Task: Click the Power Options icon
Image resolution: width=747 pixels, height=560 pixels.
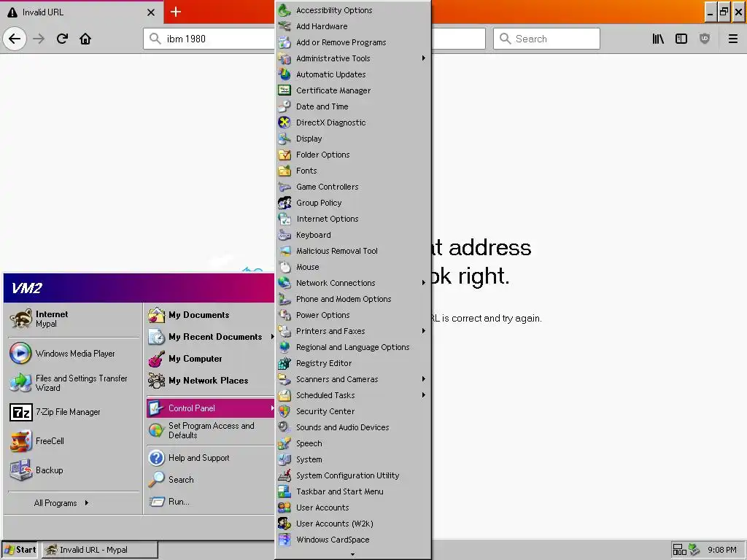Action: click(285, 315)
